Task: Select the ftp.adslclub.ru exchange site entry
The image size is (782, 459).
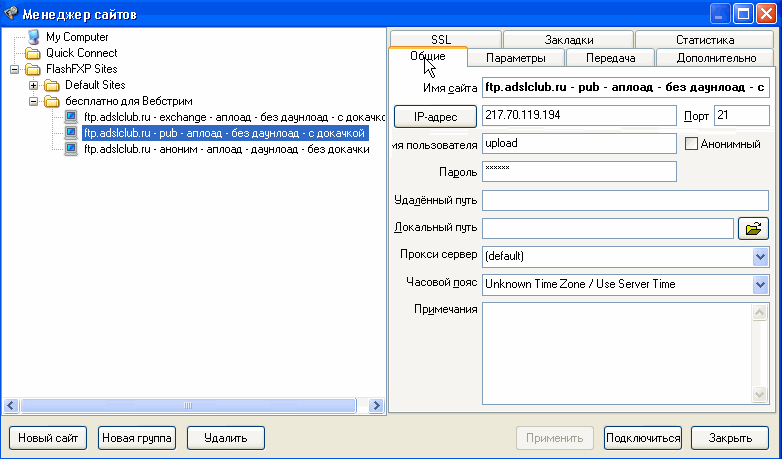Action: tap(234, 117)
